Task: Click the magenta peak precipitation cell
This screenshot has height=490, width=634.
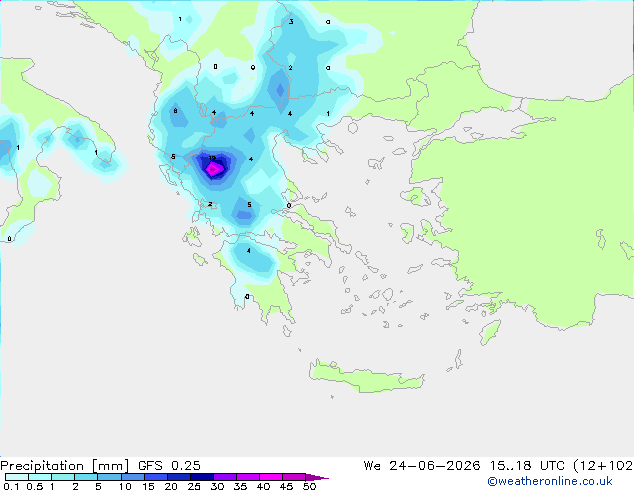Action: coord(213,169)
